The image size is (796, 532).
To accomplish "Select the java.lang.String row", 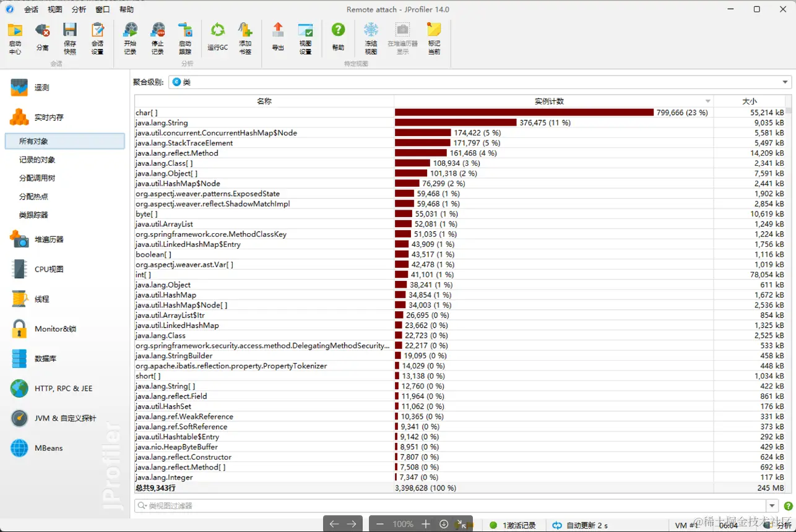I will (x=459, y=122).
